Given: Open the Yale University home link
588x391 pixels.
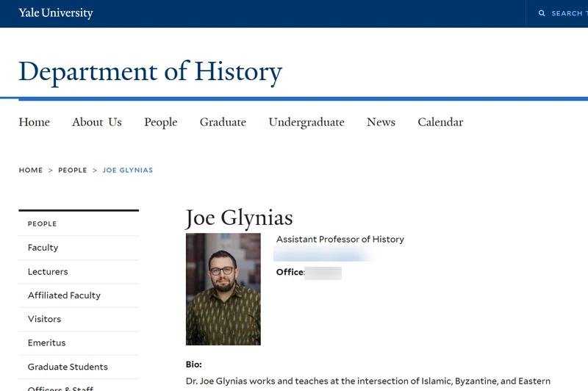Looking at the screenshot, I should tap(56, 12).
